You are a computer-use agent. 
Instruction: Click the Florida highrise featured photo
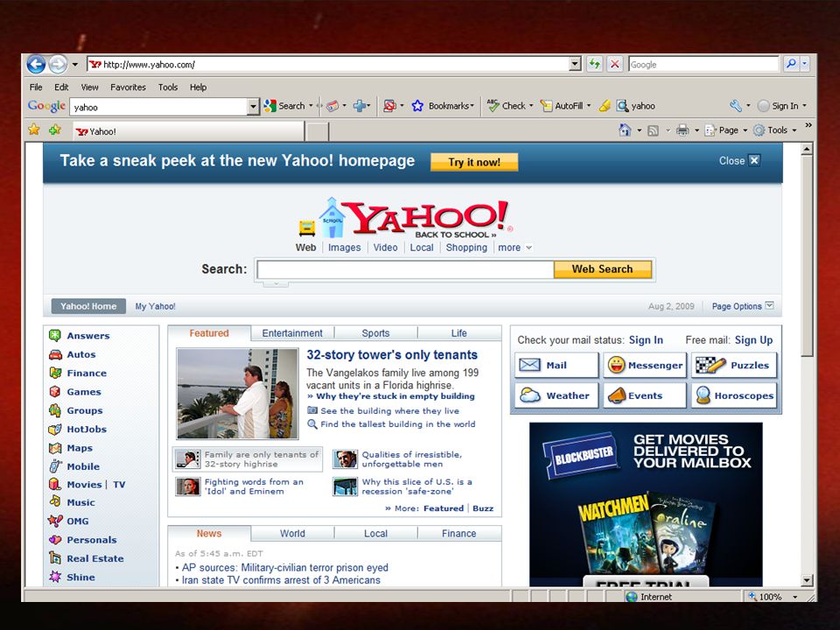237,394
